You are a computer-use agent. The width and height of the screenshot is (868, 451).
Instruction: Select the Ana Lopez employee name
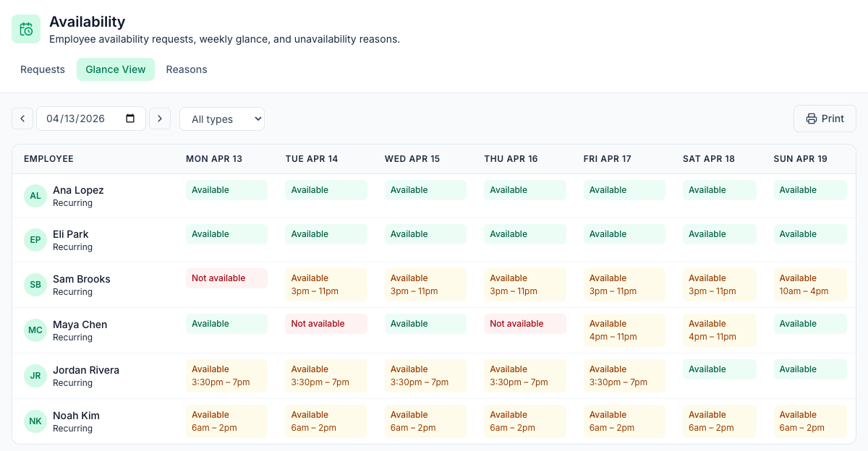(78, 190)
